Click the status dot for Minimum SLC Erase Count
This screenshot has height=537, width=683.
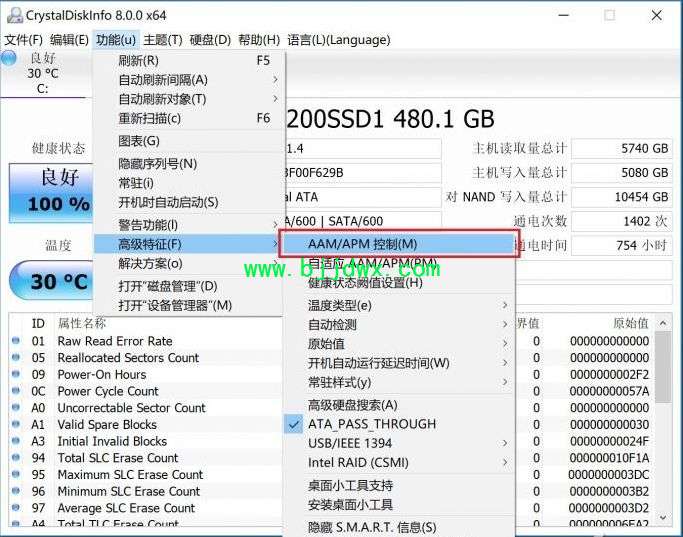pos(16,491)
